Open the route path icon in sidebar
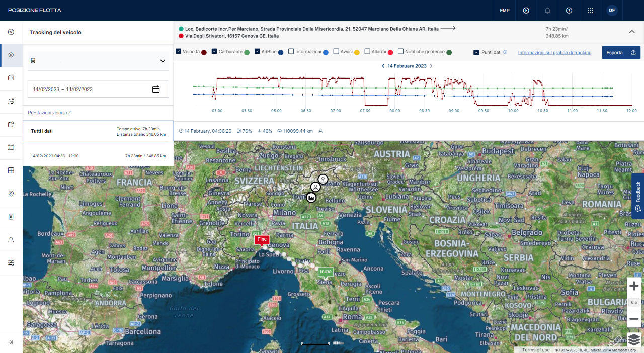This screenshot has height=353, width=644. click(11, 102)
